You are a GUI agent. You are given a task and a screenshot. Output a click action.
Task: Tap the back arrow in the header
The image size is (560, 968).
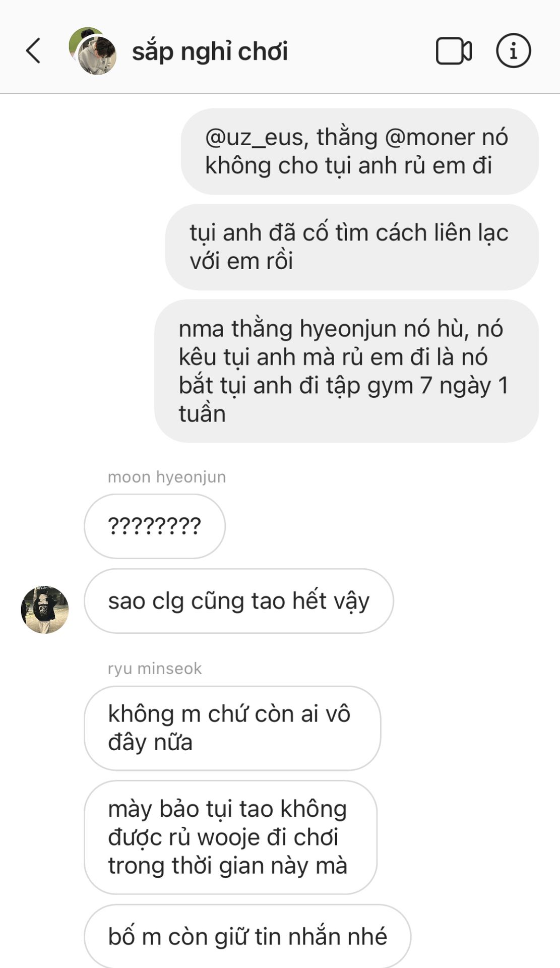click(33, 51)
